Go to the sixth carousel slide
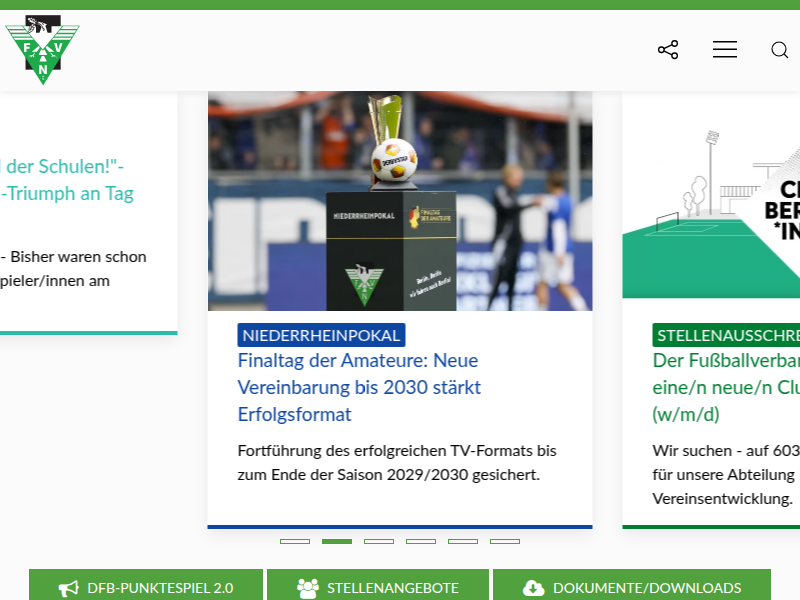 click(x=505, y=541)
